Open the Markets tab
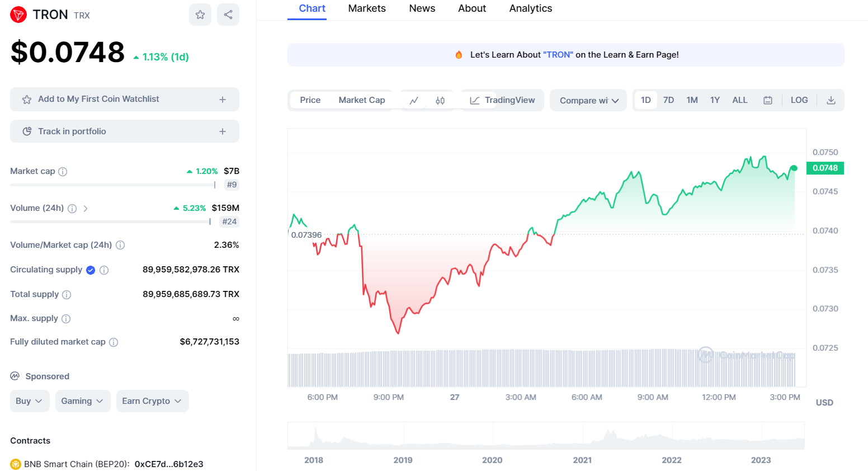 coord(367,8)
